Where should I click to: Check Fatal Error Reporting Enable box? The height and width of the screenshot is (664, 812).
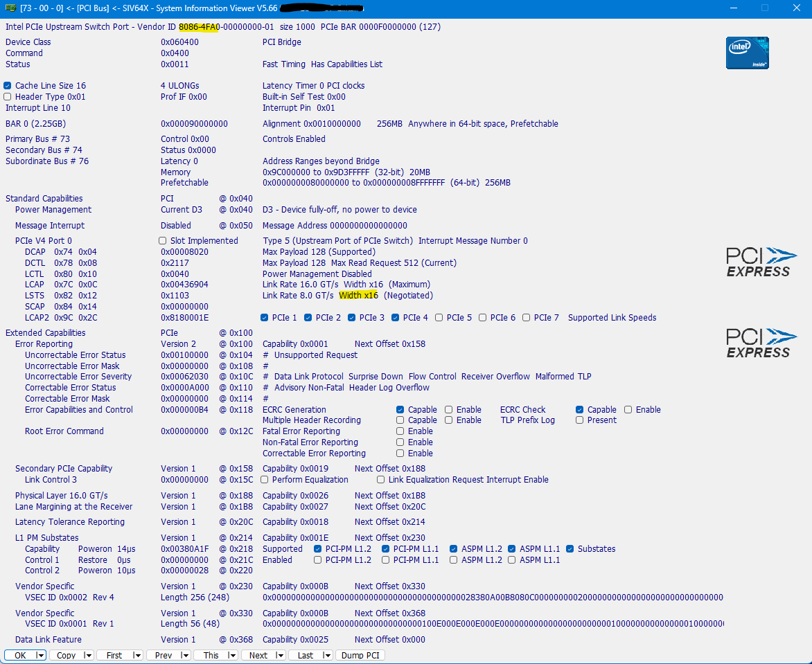[400, 431]
